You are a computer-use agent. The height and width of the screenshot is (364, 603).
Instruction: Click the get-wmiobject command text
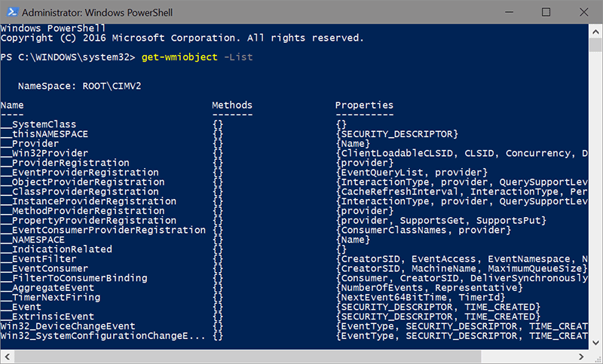click(x=179, y=57)
